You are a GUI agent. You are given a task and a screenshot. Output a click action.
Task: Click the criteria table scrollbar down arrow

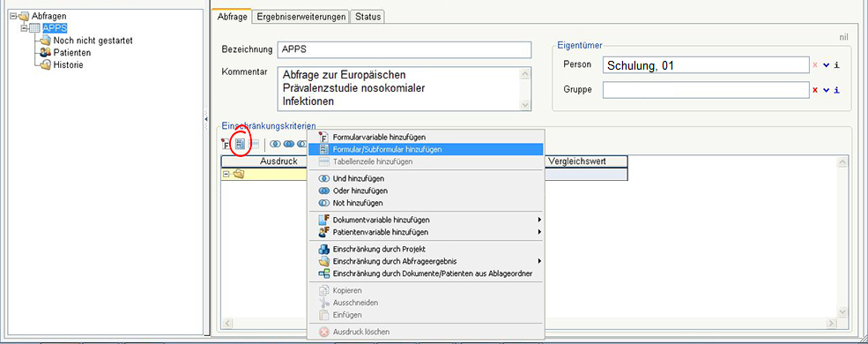tap(842, 312)
